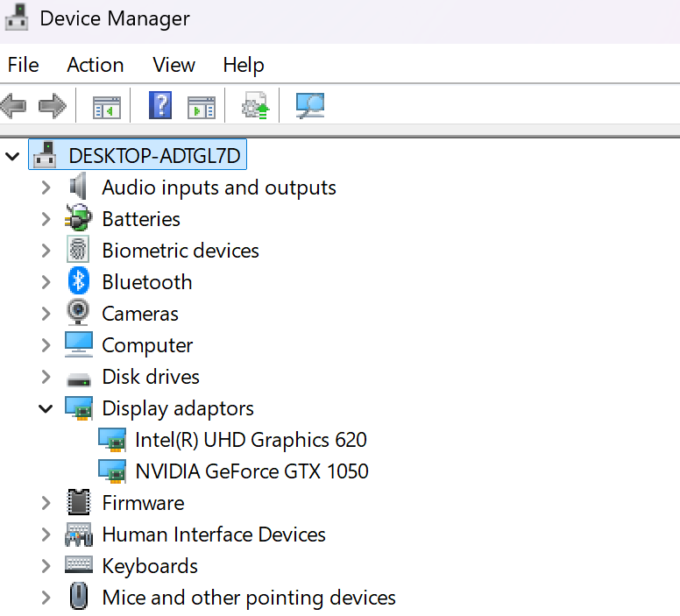
Task: Select the DESKTOP-ADTGL7D label
Action: click(x=154, y=156)
